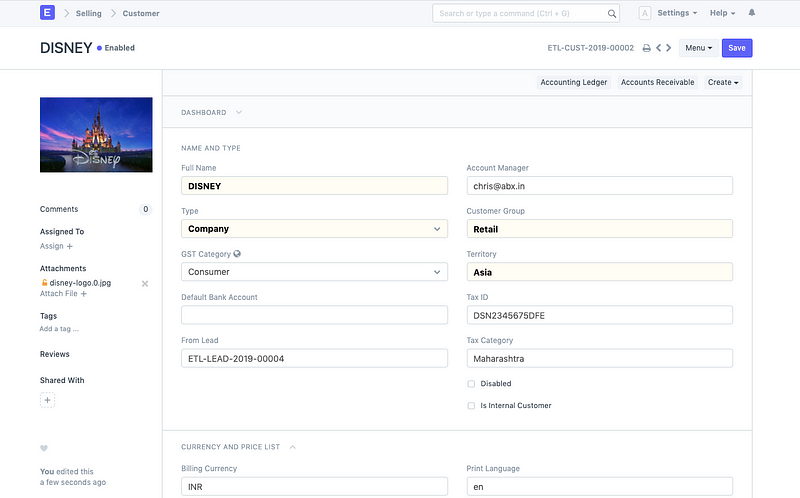Click the Save button
Viewport: 800px width, 498px height.
(736, 48)
